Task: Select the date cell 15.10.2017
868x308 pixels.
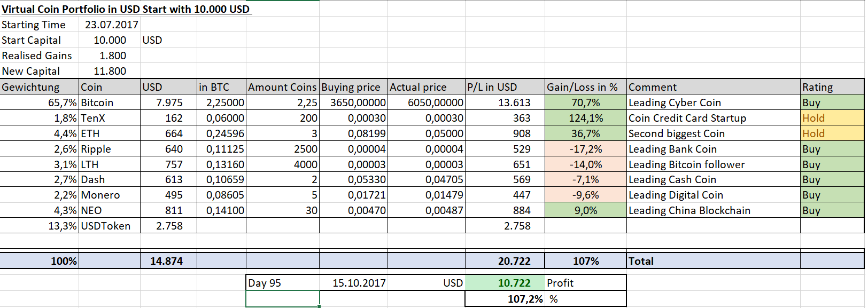Action: pos(353,283)
